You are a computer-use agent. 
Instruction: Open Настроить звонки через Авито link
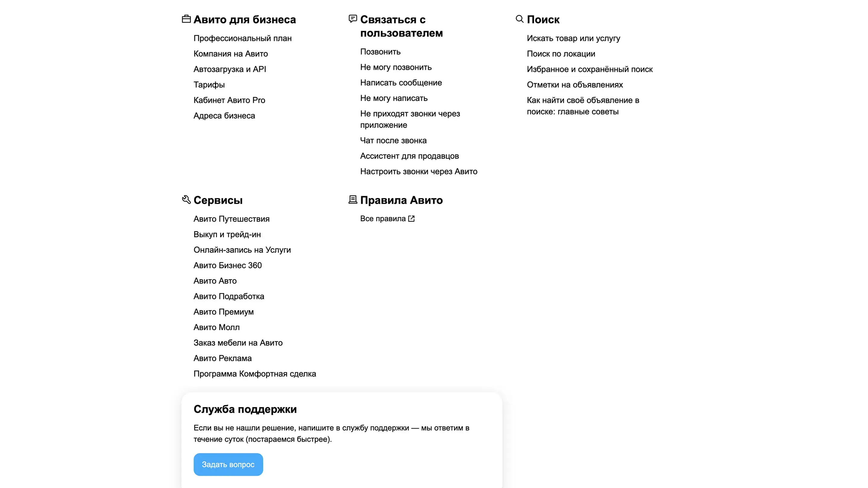pos(419,172)
